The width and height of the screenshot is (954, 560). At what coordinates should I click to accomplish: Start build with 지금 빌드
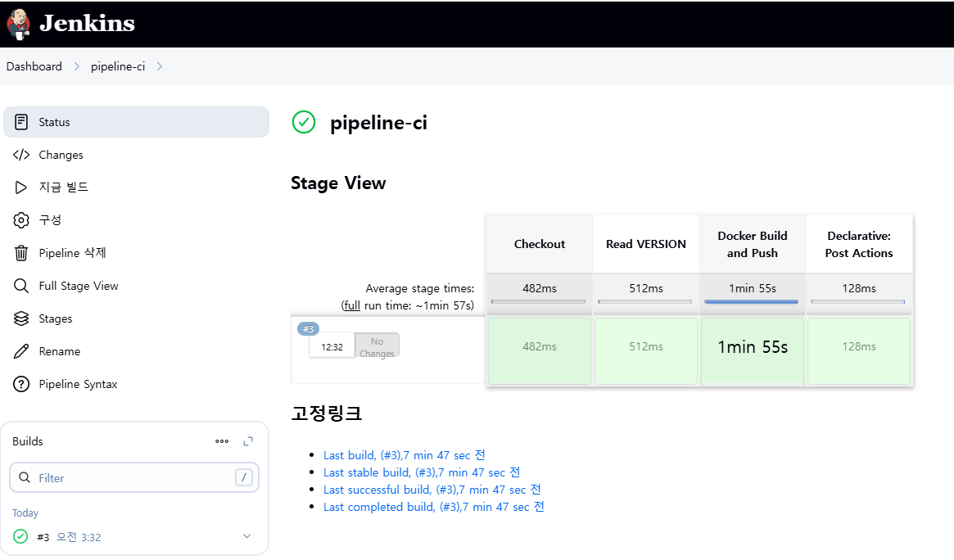click(136, 187)
